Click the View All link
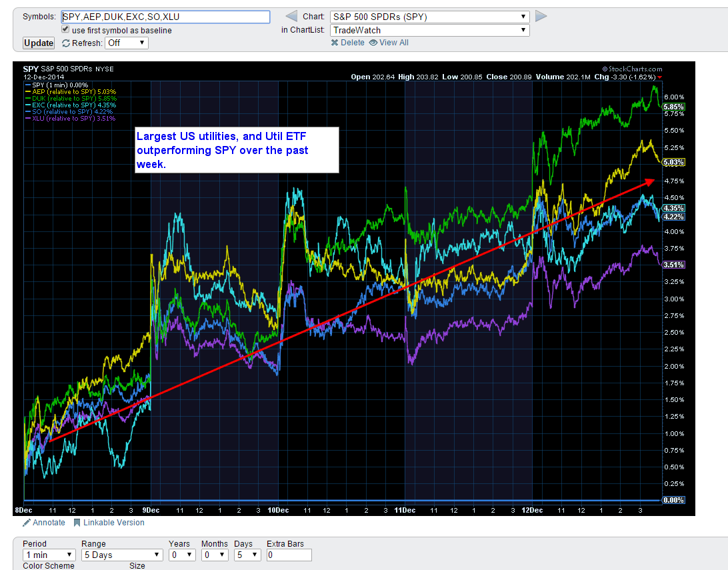728x570 pixels. coord(394,43)
